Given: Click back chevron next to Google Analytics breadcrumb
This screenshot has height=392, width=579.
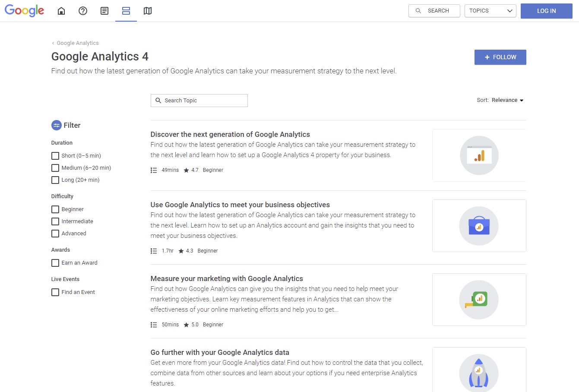Looking at the screenshot, I should click(x=53, y=43).
